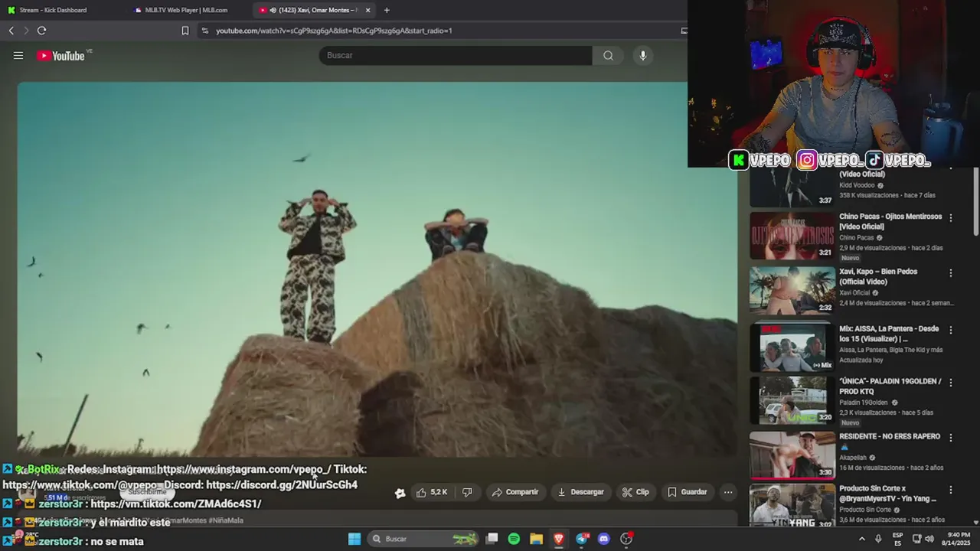Click the recommendations sidebar scrollbar
This screenshot has width=980, height=551.
(975, 202)
